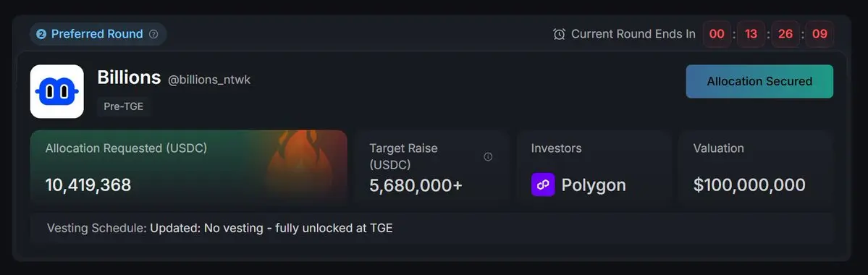This screenshot has height=275, width=868.
Task: Click the countdown hours box showing 13
Action: [x=751, y=34]
